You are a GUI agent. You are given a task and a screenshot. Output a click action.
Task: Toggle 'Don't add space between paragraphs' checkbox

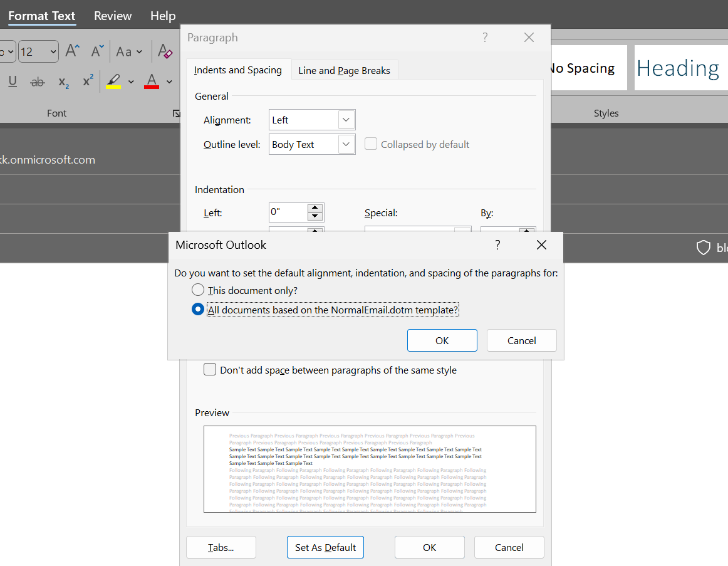[x=210, y=370]
